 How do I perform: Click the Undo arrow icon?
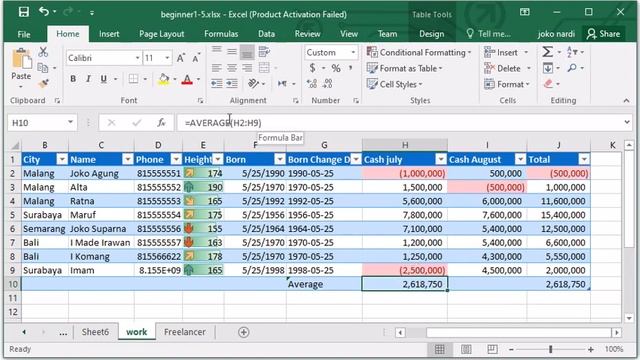point(44,12)
